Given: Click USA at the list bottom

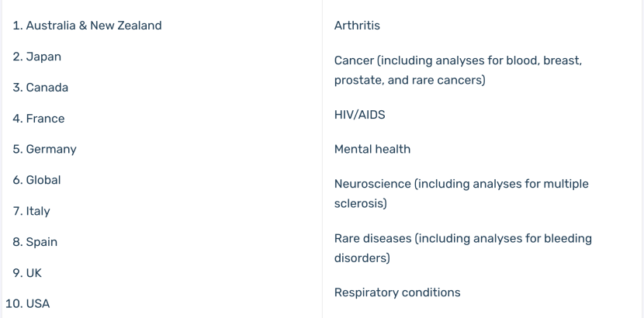Looking at the screenshot, I should tap(38, 304).
